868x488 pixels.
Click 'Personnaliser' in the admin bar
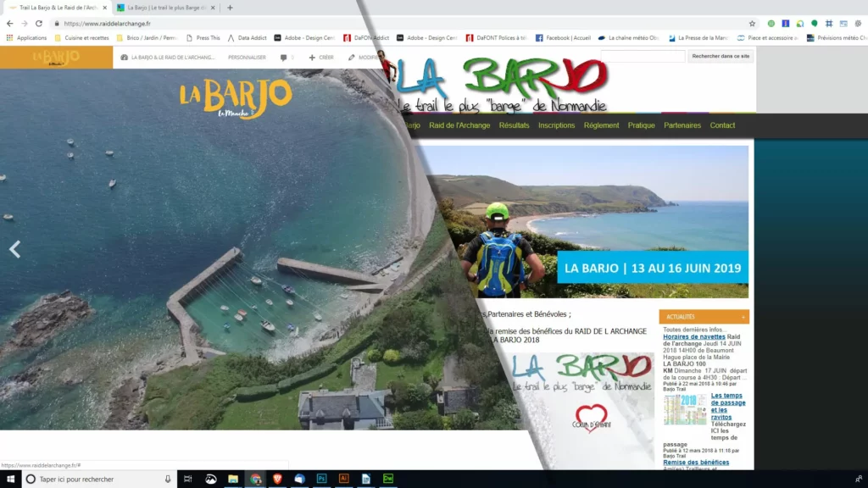tap(247, 58)
